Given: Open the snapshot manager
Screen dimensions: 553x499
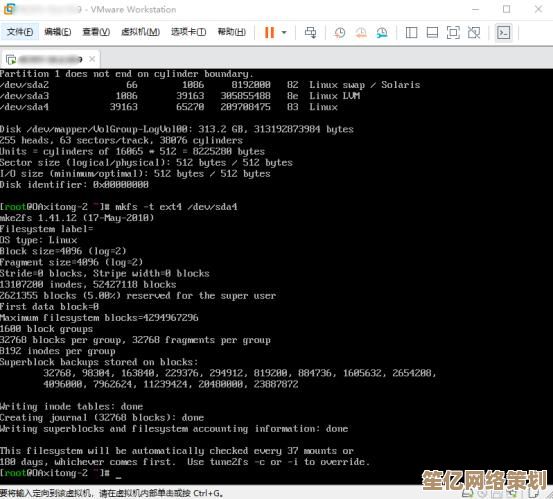Looking at the screenshot, I should [382, 32].
